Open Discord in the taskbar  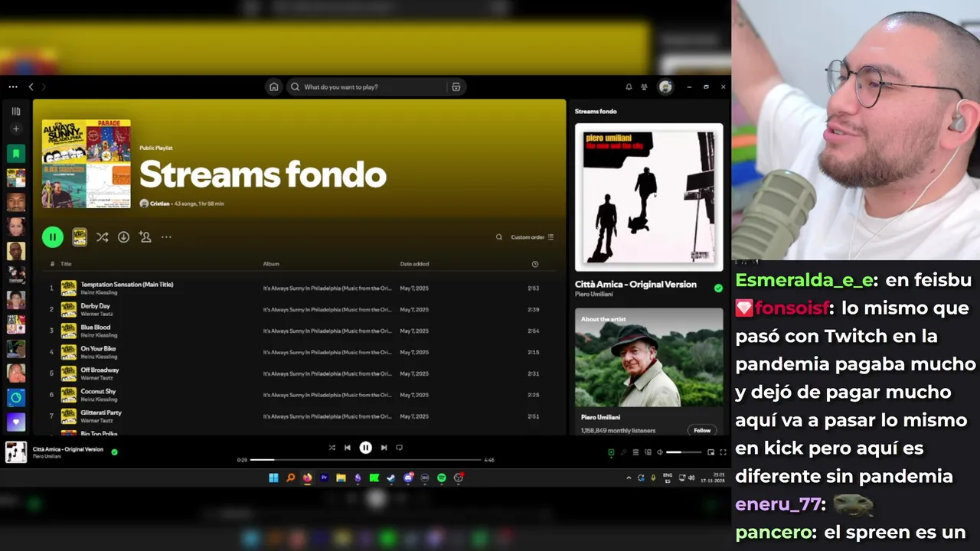[x=408, y=478]
